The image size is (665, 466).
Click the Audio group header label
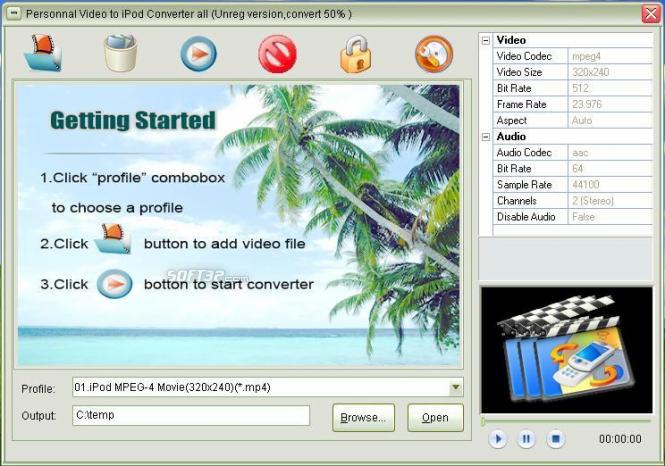(x=511, y=137)
